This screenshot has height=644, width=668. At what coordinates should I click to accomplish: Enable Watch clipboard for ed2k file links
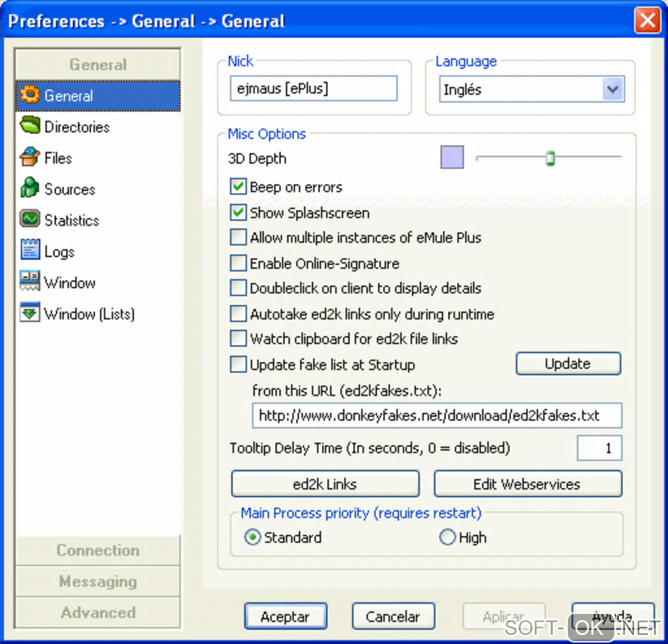pos(238,339)
